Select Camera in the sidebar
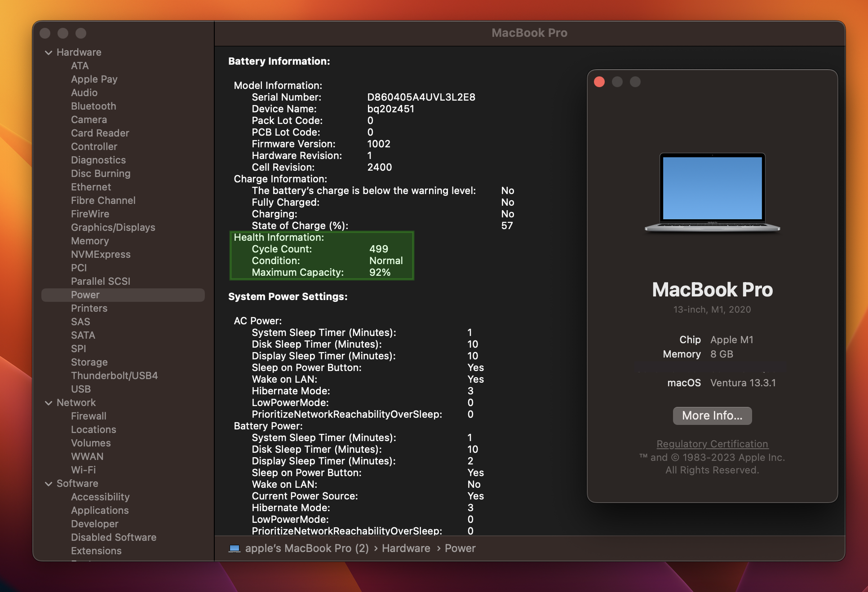Image resolution: width=868 pixels, height=592 pixels. pos(89,119)
